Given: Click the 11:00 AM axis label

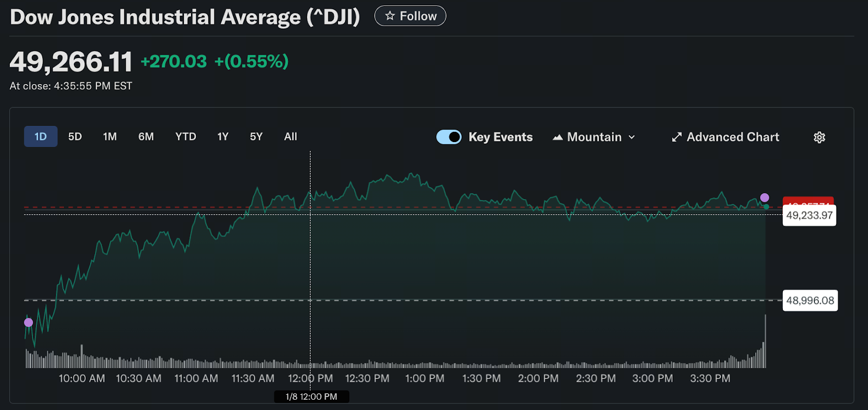Looking at the screenshot, I should (x=196, y=379).
